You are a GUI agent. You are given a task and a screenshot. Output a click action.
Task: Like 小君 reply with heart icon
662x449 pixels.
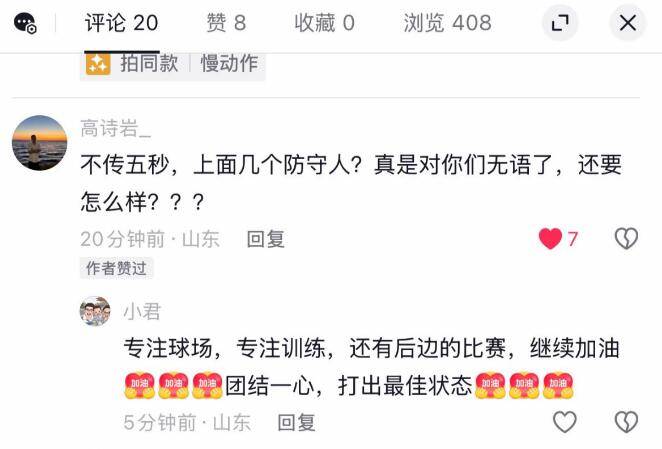point(565,422)
